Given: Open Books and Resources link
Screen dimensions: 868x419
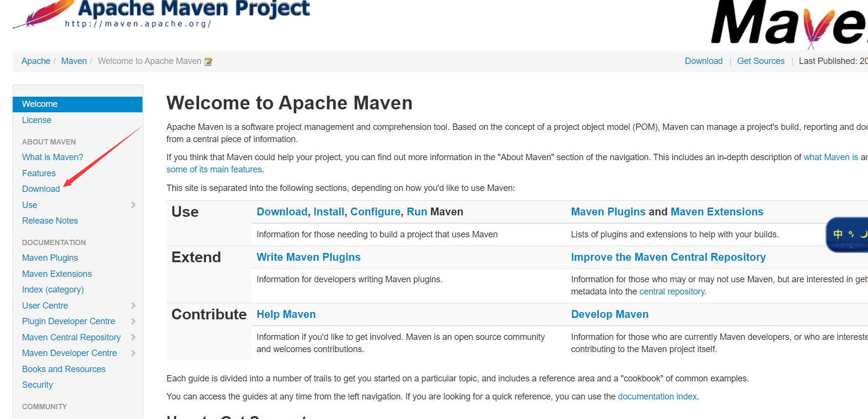Looking at the screenshot, I should [x=64, y=369].
